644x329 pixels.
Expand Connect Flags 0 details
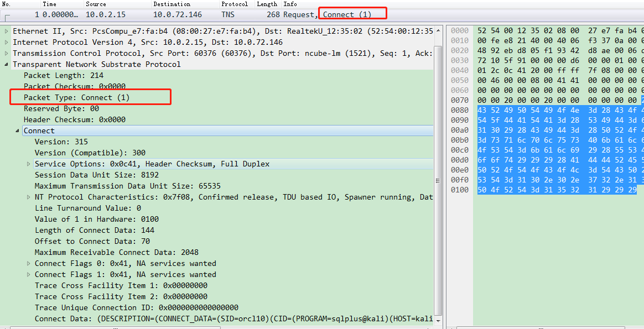(x=29, y=263)
